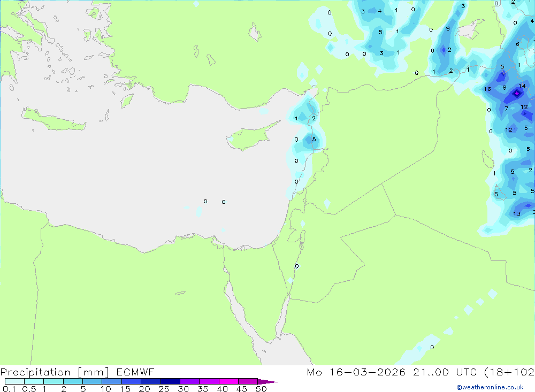Click the legend label "20"

[144, 389]
